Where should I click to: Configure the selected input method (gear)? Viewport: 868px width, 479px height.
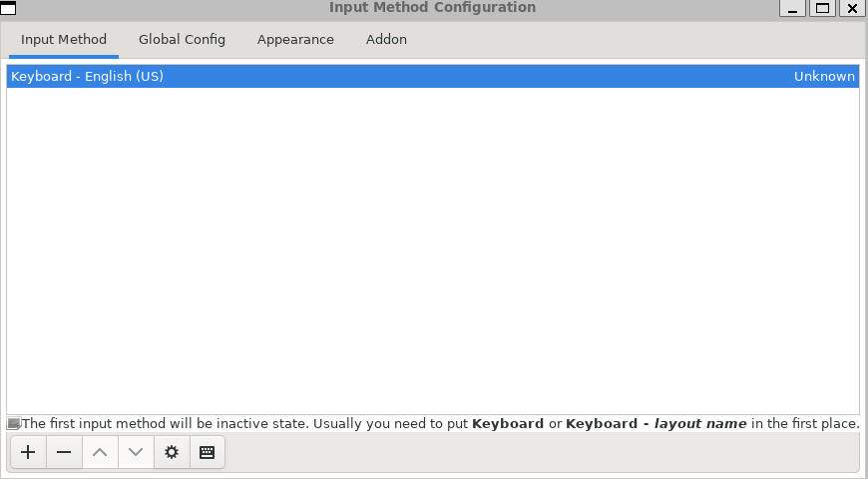tap(172, 452)
